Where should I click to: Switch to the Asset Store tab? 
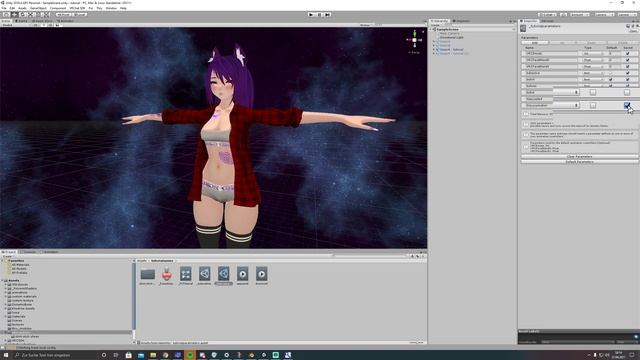pos(42,21)
